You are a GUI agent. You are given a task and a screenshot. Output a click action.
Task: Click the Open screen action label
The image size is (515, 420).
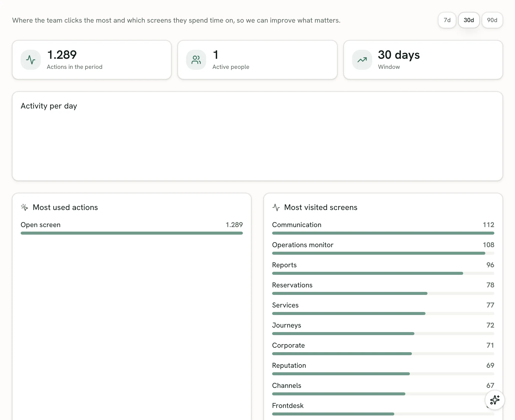[40, 225]
